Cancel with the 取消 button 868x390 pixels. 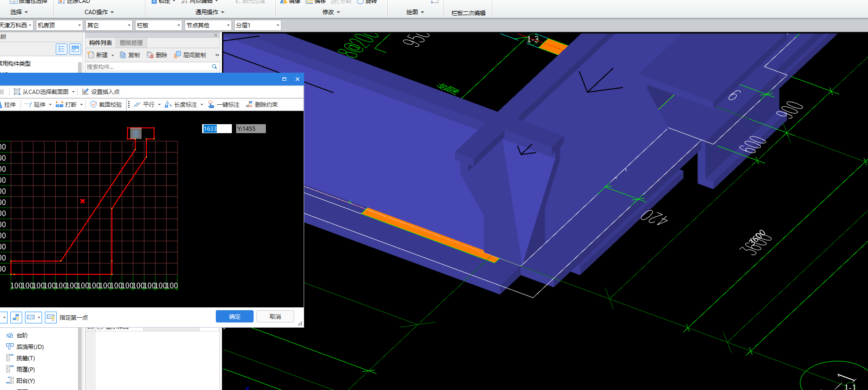point(275,316)
